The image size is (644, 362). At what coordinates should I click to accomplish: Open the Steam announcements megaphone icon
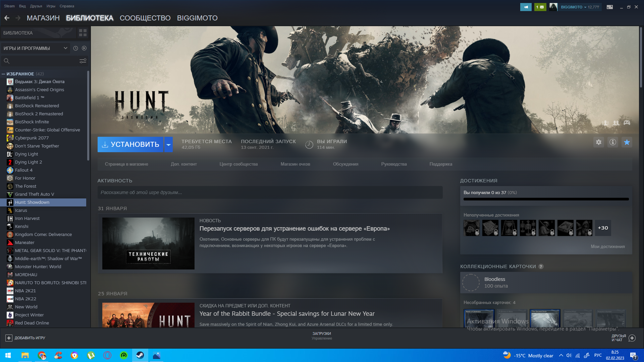(526, 7)
